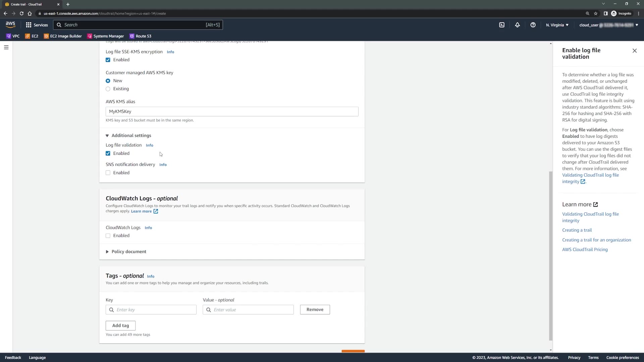The image size is (644, 362).
Task: Click the notifications bell icon
Action: (x=517, y=25)
